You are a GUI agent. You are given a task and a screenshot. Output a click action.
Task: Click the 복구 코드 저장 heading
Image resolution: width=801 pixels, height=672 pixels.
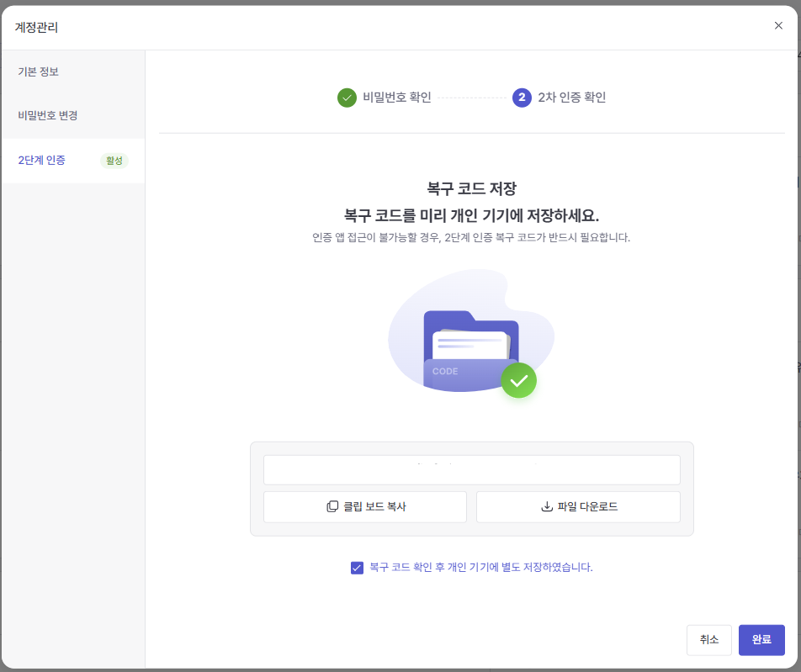[471, 188]
